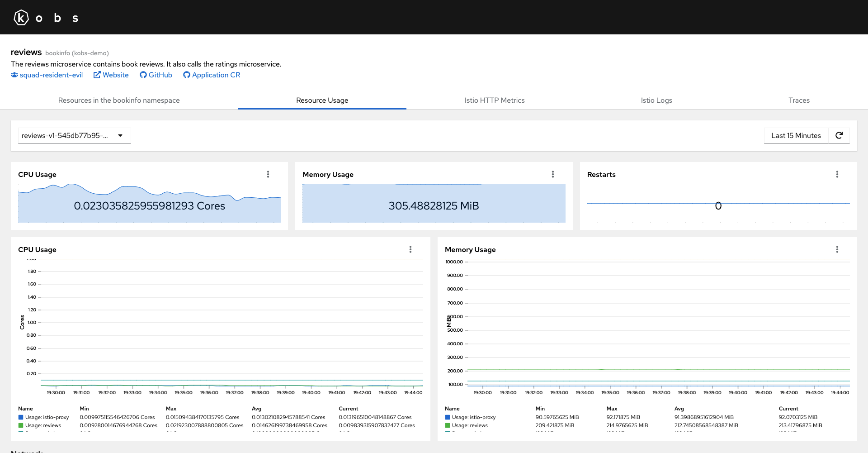Click the Restarts value 0

(718, 206)
